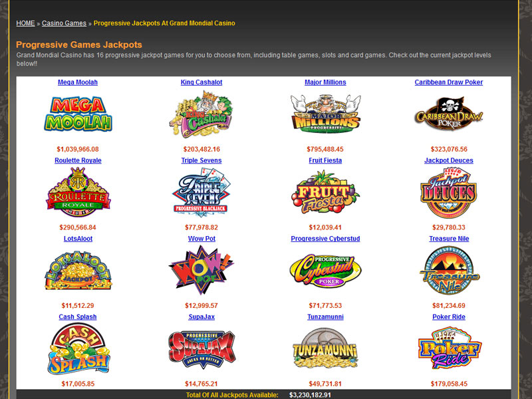Open the Progressive Cyberstud text link
532x399 pixels.
click(325, 239)
